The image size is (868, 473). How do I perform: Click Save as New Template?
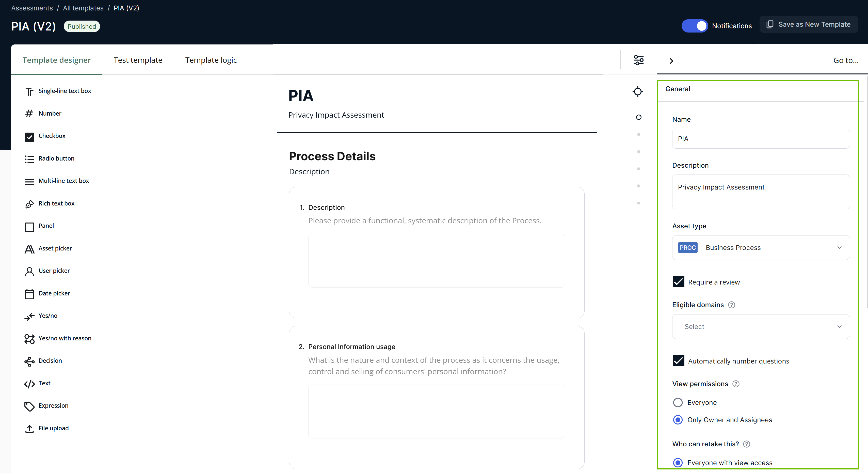coord(809,24)
